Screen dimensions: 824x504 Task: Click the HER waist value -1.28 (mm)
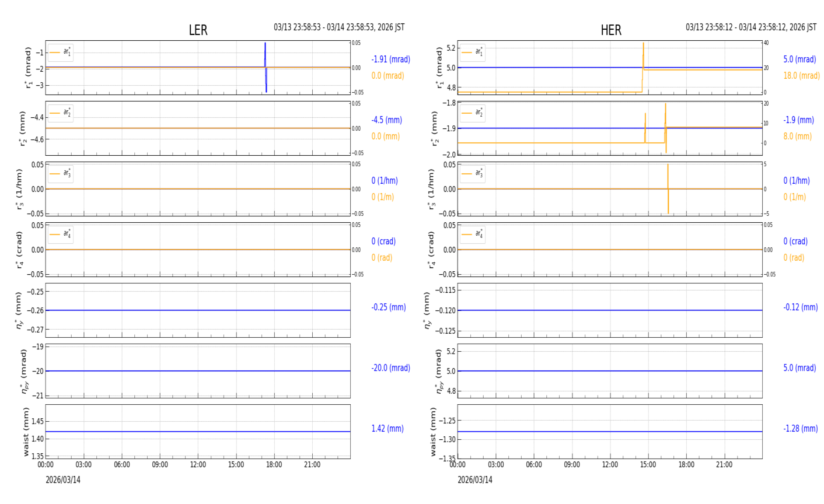click(x=800, y=429)
